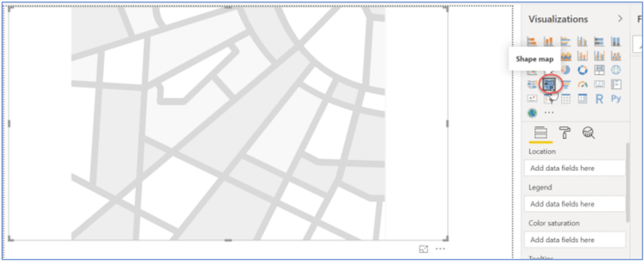The height and width of the screenshot is (261, 644).
Task: Select the Gauge visual
Action: (582, 85)
